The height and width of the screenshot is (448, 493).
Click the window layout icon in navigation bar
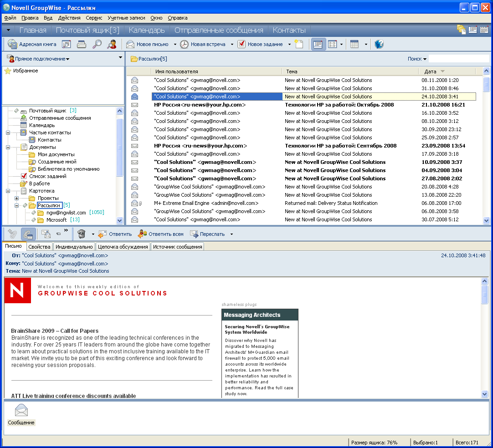pos(472,30)
